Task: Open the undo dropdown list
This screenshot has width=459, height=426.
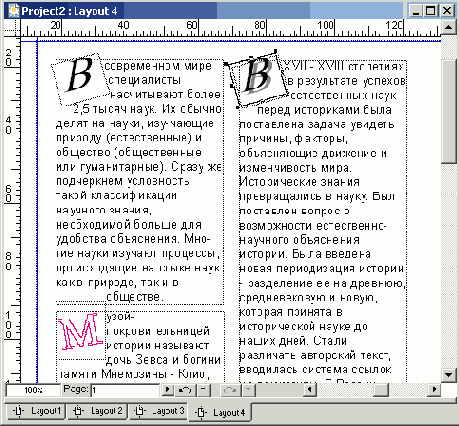Action: point(204,389)
